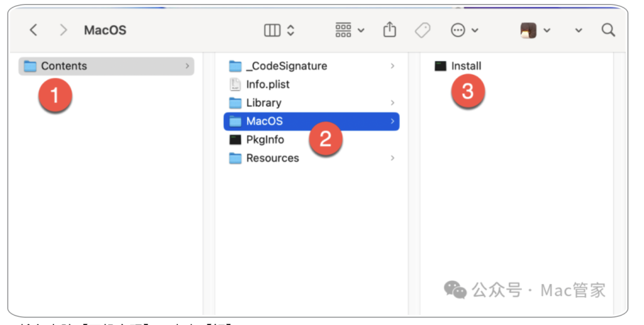Select the Install executable file

tap(465, 66)
